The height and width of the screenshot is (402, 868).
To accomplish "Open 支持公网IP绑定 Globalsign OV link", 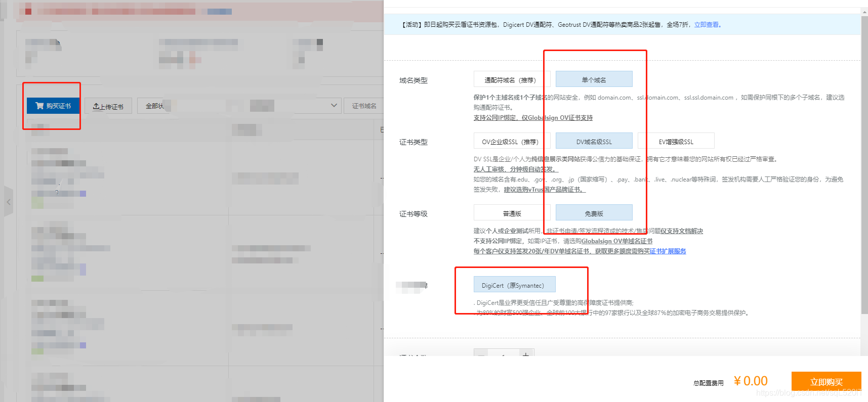I will coord(533,118).
